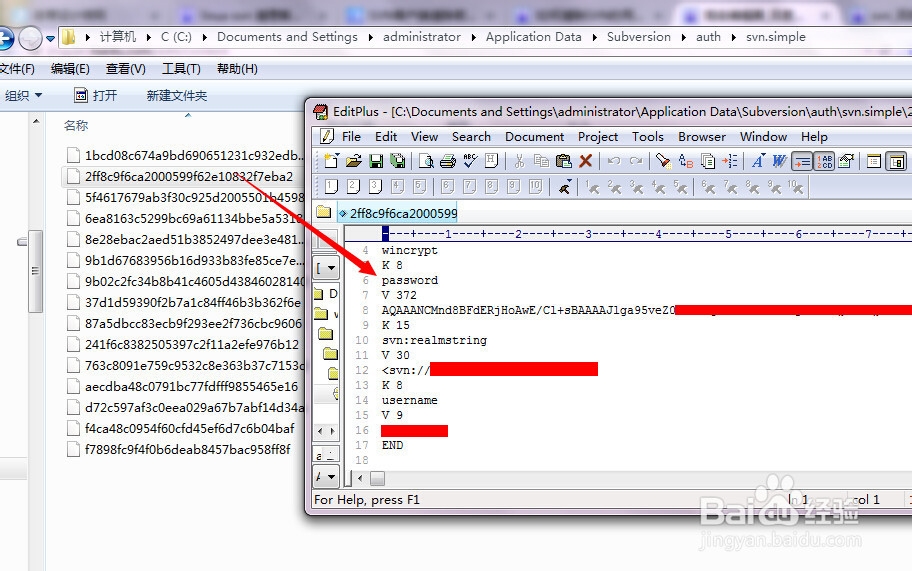
Task: Open recent locations dropdown beside forward button
Action: pos(51,39)
